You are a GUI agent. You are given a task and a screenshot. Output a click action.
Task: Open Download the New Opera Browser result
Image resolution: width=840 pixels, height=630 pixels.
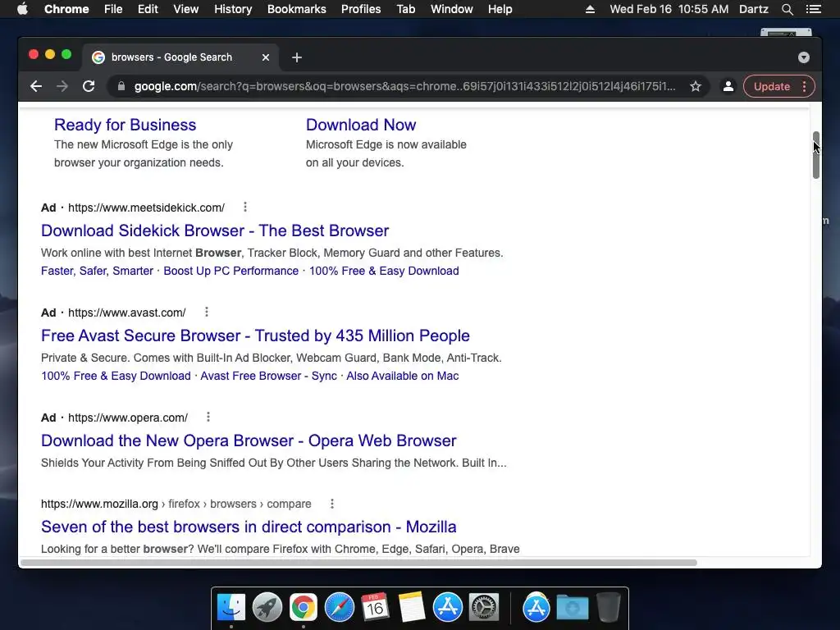coord(249,441)
